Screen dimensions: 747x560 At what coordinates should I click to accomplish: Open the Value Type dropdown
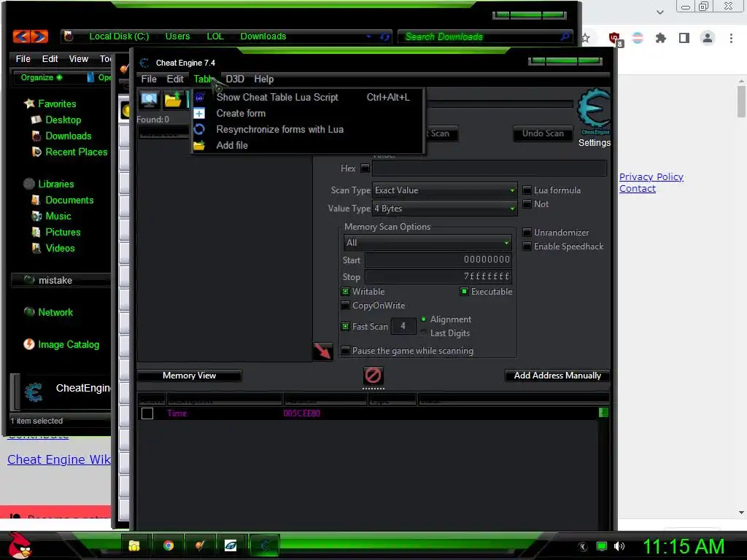[444, 209]
